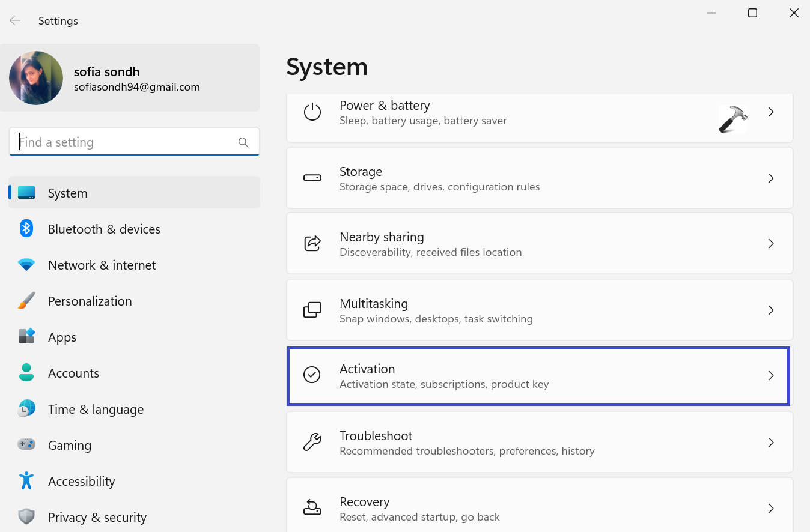Click the Find a setting search box
810x532 pixels.
pyautogui.click(x=126, y=142)
